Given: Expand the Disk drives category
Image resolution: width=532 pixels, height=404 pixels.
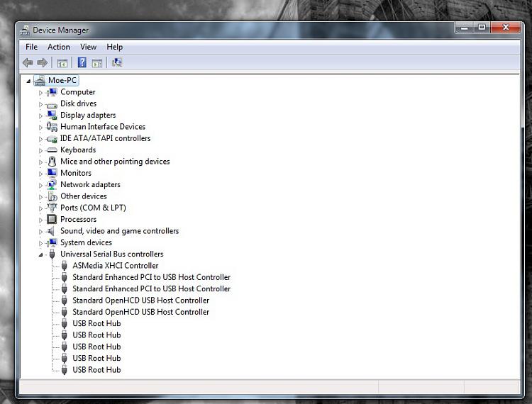Looking at the screenshot, I should pyautogui.click(x=40, y=104).
